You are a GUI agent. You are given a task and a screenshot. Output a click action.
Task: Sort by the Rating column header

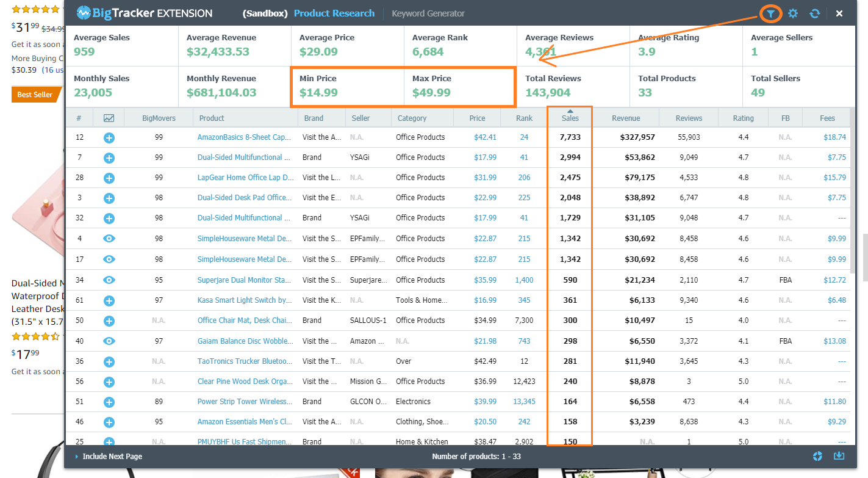(743, 118)
